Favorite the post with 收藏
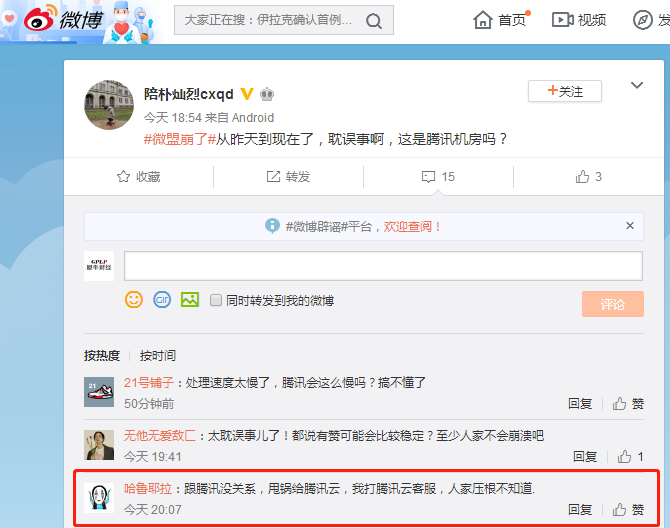670x528 pixels. [x=138, y=176]
